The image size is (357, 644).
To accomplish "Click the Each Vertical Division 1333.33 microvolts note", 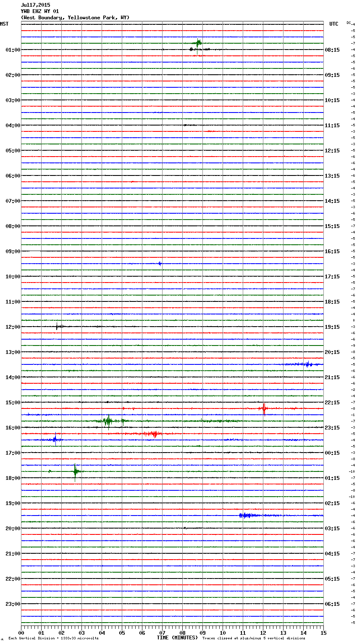I will point(53,638).
